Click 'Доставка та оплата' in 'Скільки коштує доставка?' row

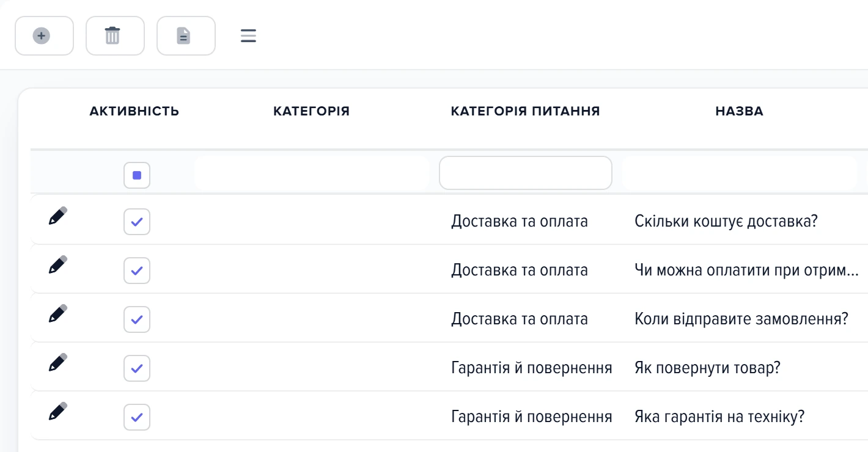[520, 221]
